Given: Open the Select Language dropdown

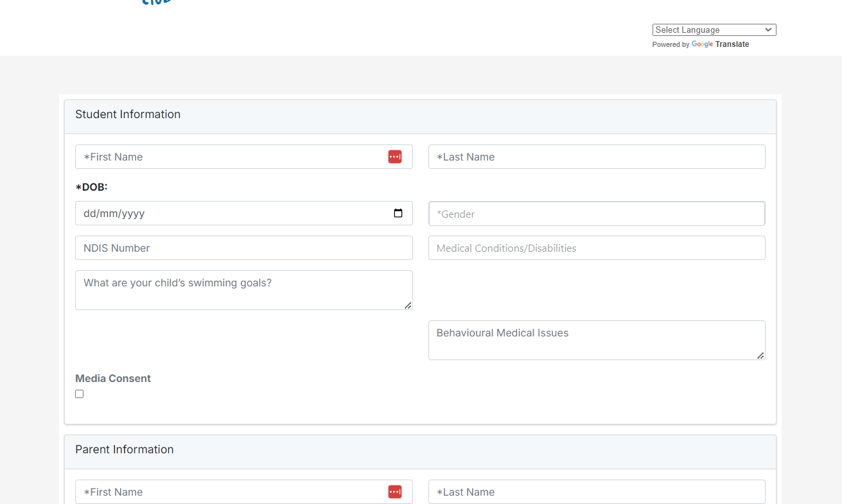Looking at the screenshot, I should pyautogui.click(x=714, y=30).
